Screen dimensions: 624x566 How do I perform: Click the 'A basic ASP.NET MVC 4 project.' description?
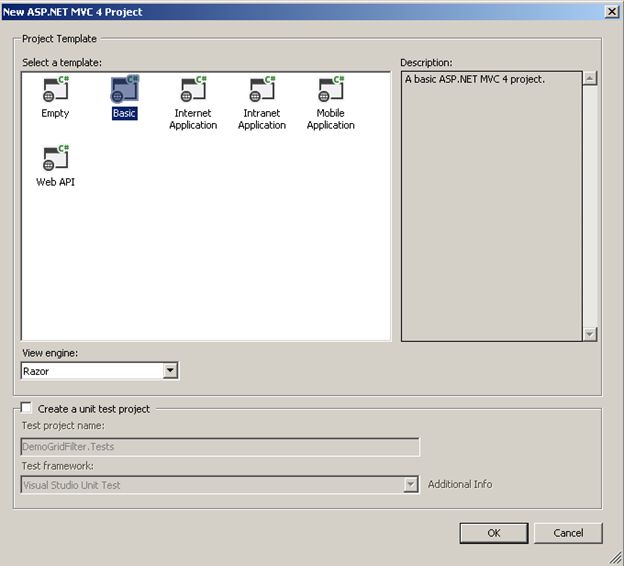[474, 79]
